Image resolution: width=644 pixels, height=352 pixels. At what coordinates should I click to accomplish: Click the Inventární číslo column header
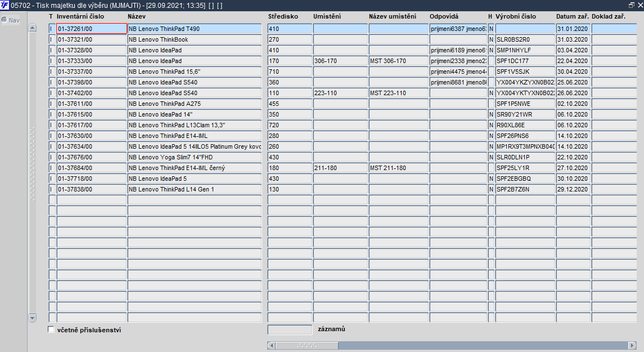[80, 16]
